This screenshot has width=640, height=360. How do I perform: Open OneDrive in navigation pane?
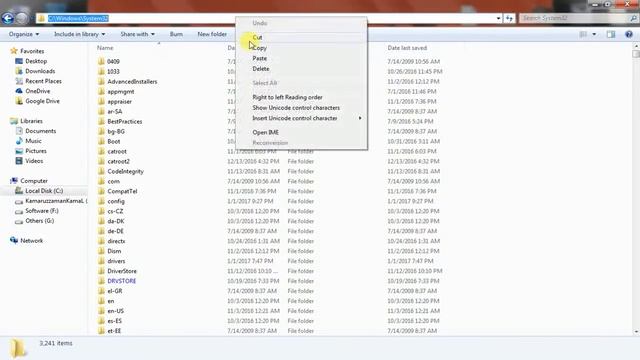click(38, 91)
